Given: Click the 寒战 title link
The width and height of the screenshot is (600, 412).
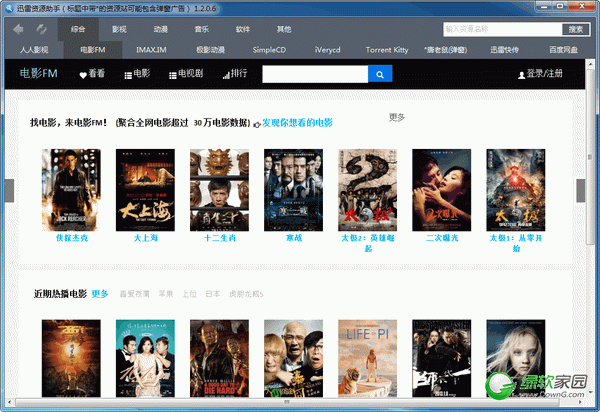Looking at the screenshot, I should [294, 238].
